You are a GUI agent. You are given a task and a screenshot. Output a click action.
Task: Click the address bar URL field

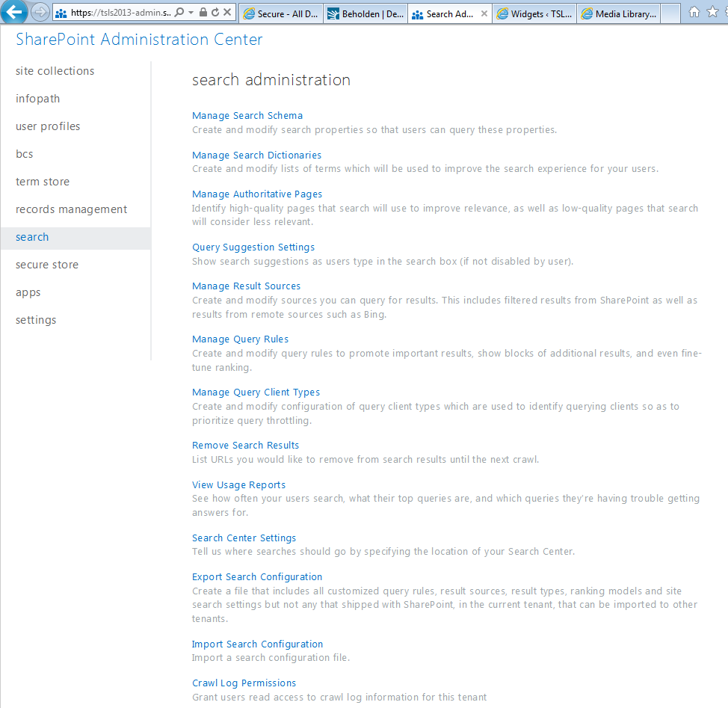(120, 13)
